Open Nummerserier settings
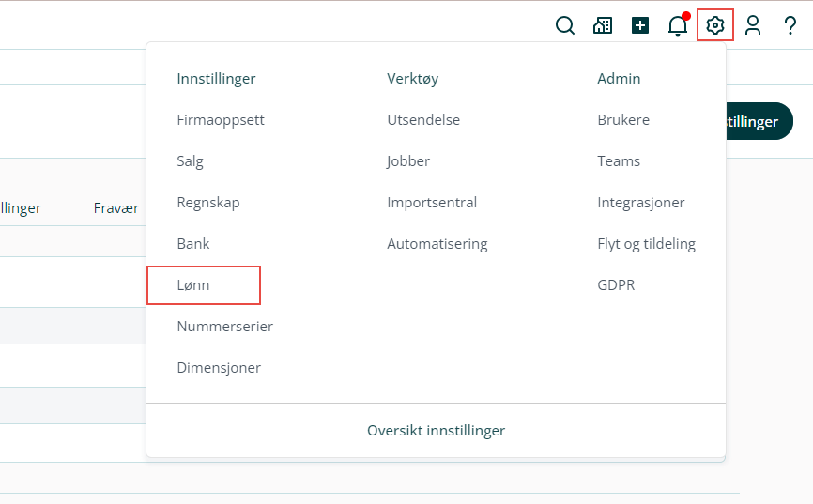The width and height of the screenshot is (813, 504). (x=225, y=327)
